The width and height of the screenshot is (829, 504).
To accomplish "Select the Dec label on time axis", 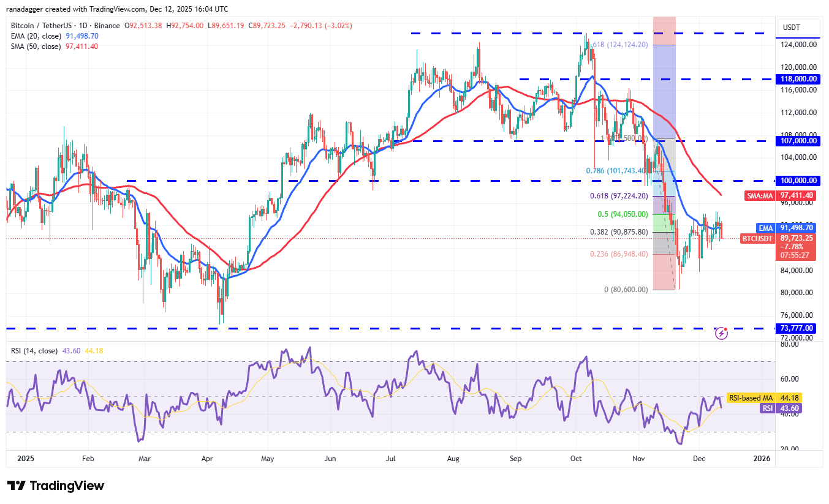I will pos(698,458).
